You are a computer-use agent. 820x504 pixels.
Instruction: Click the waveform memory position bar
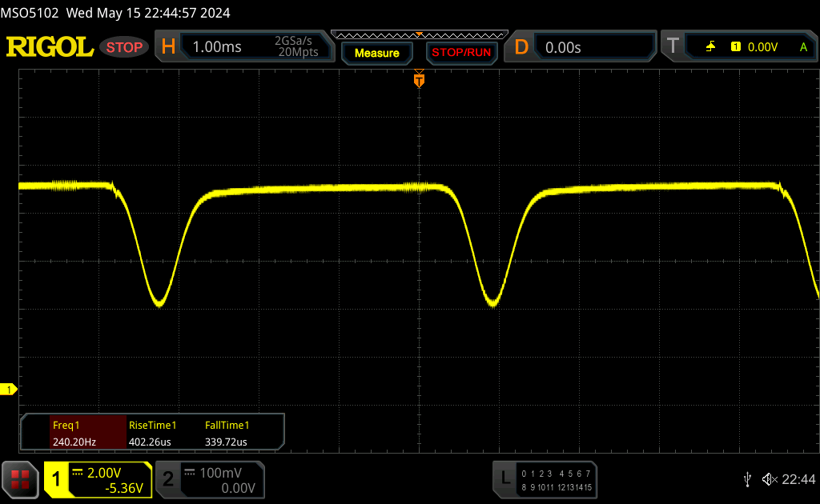[419, 34]
